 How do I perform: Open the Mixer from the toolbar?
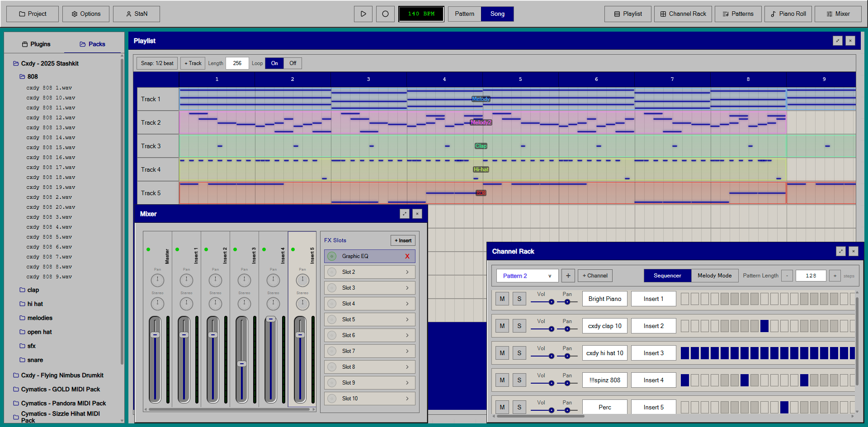[838, 14]
